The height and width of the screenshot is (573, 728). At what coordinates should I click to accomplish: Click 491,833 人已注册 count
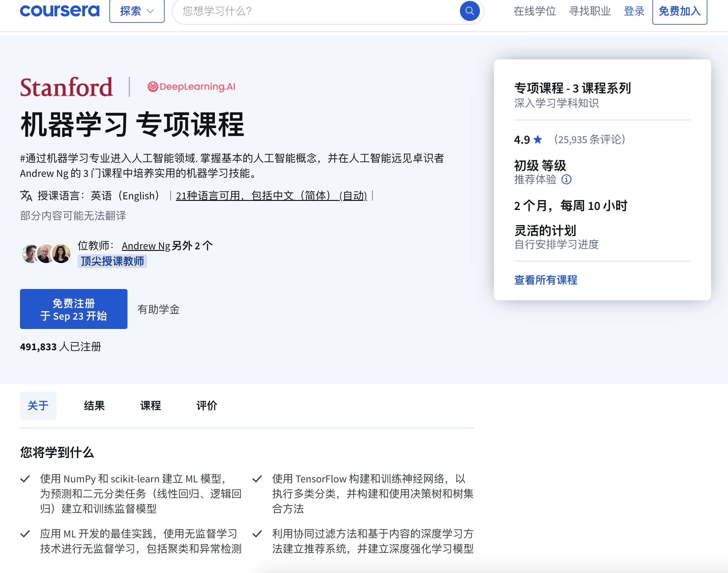[60, 346]
